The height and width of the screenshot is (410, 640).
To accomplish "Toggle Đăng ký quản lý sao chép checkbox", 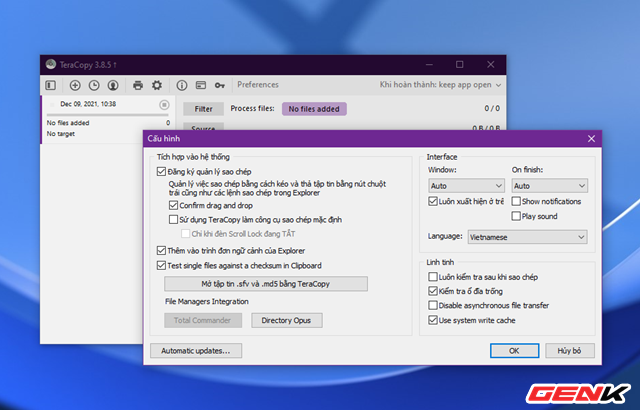I will click(x=161, y=171).
